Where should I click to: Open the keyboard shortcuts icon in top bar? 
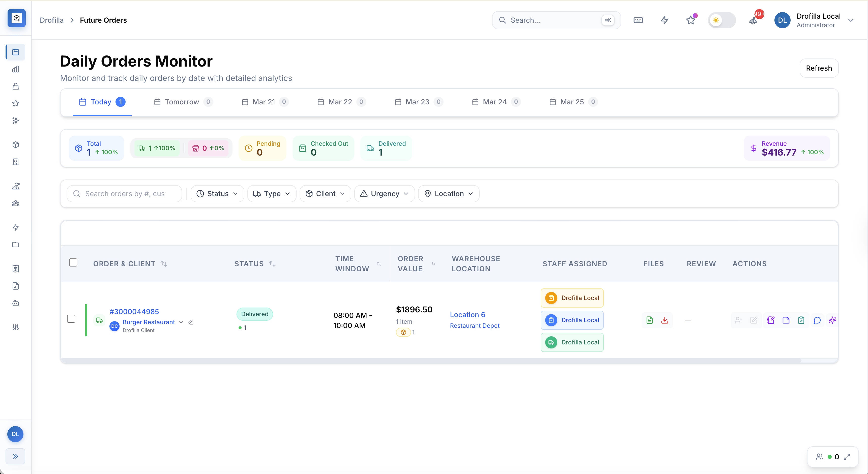coord(638,20)
